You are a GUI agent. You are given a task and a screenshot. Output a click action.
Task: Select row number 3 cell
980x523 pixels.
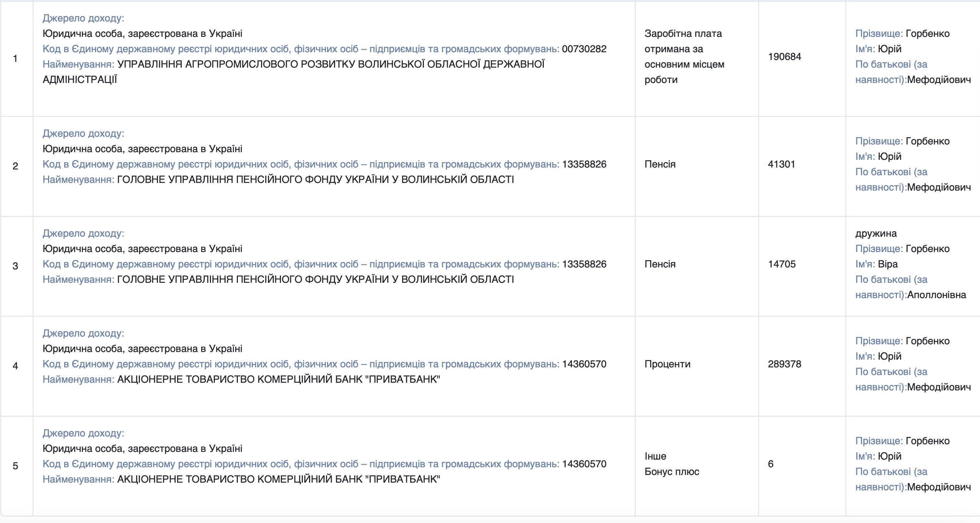15,266
